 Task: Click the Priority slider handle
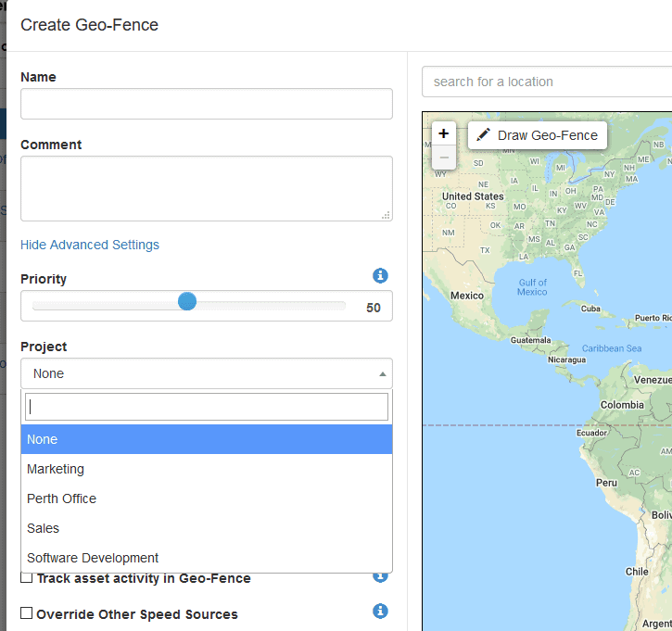tap(187, 301)
